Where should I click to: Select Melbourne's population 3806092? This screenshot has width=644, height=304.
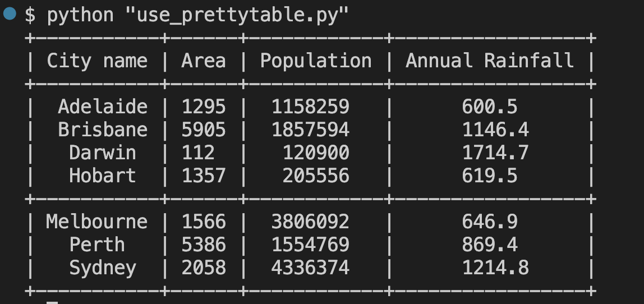[310, 222]
